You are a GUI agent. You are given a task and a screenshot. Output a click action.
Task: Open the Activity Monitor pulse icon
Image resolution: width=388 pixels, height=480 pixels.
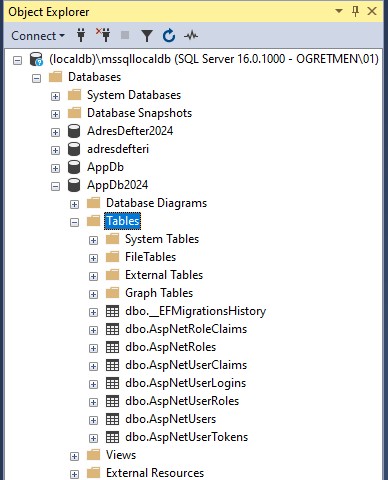coord(191,35)
